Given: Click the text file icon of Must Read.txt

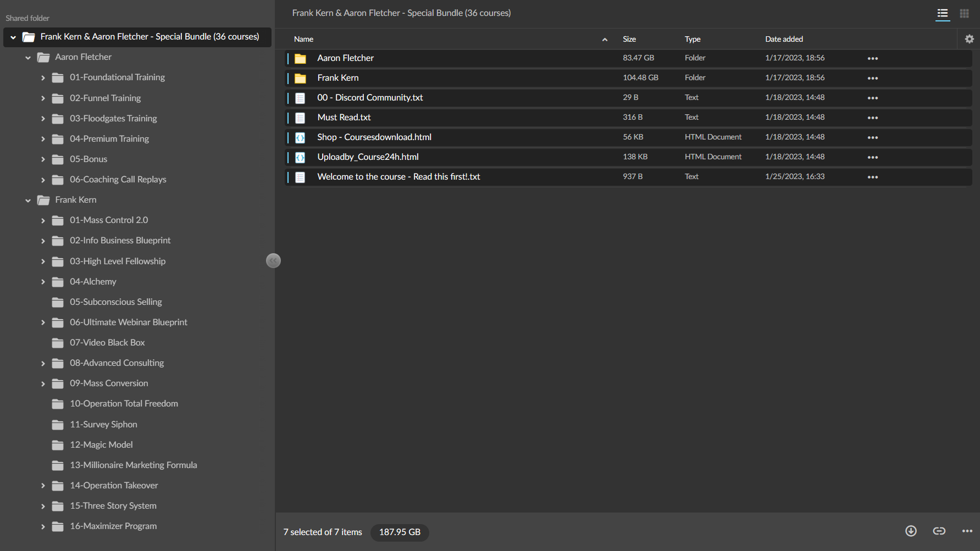Looking at the screenshot, I should coord(300,118).
